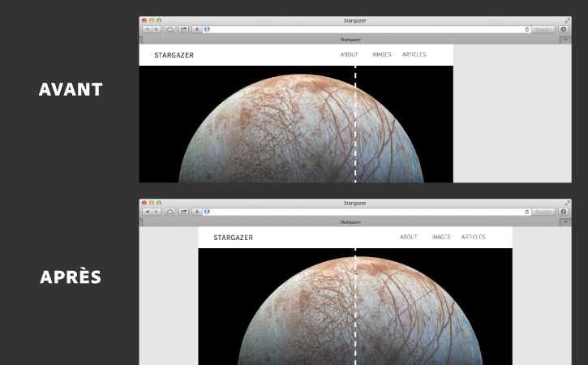Open the ABOUT link in the top page

(349, 54)
